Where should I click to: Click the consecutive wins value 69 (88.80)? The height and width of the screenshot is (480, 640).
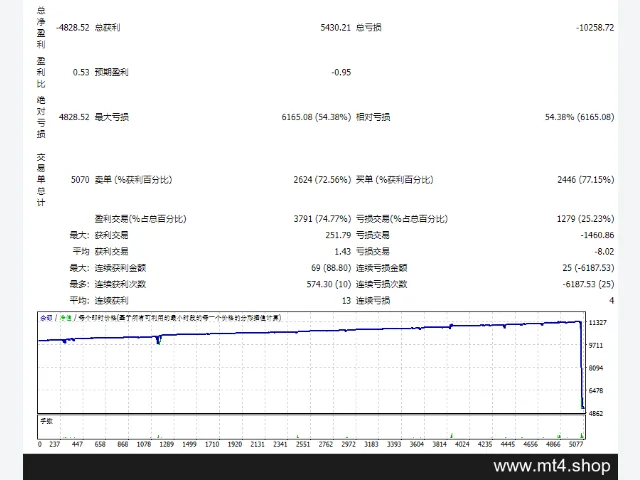[331, 268]
